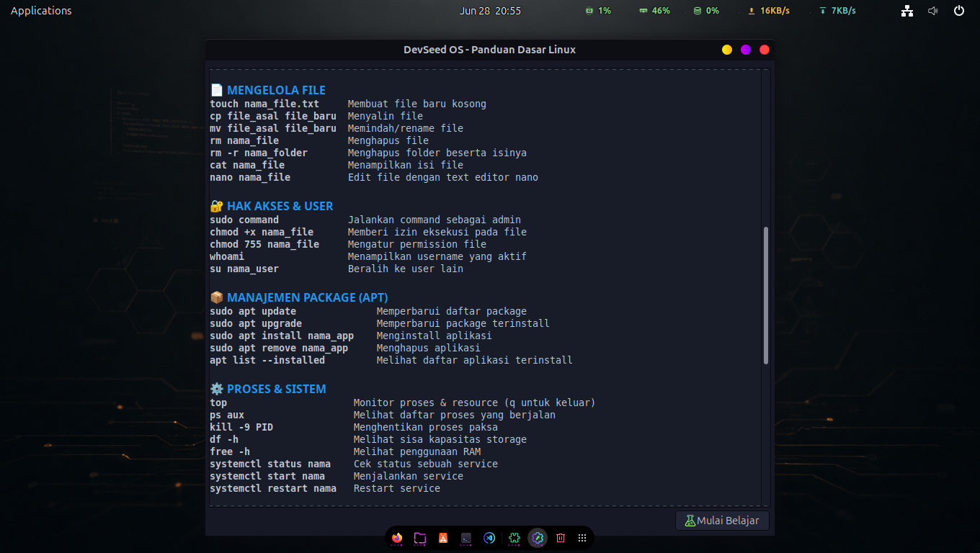Click the 'rm -r nama_folder' command
Viewport: 980px width, 553px height.
(259, 153)
